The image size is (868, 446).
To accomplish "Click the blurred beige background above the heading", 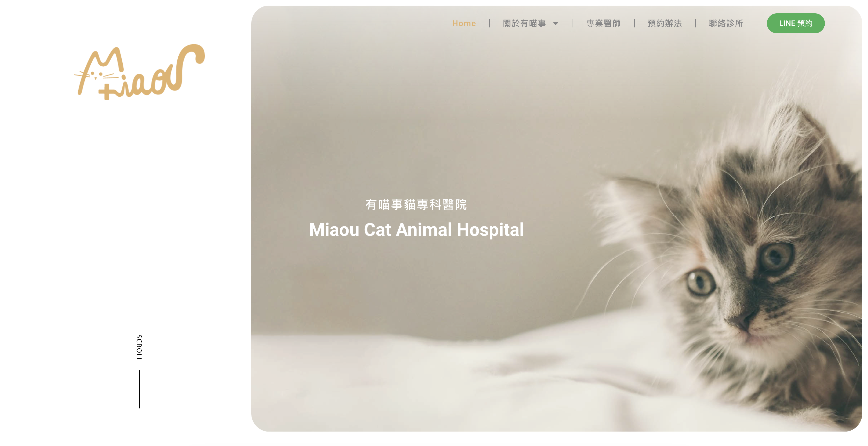I will pyautogui.click(x=416, y=118).
